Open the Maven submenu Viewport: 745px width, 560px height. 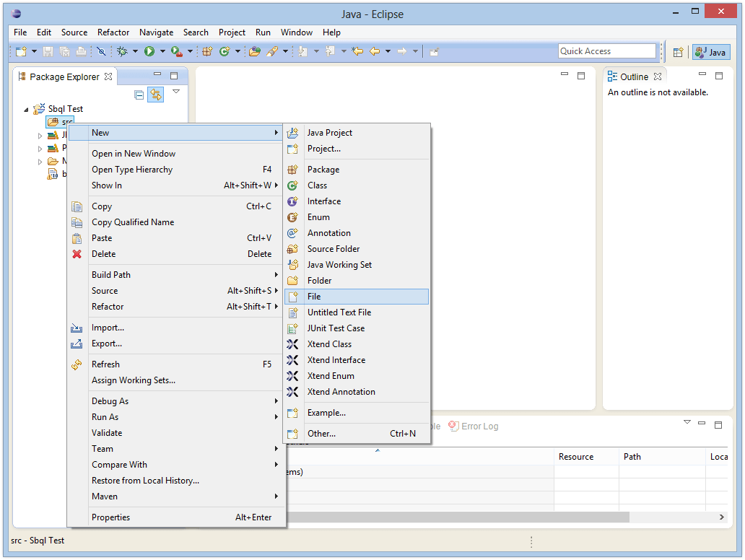pyautogui.click(x=176, y=496)
